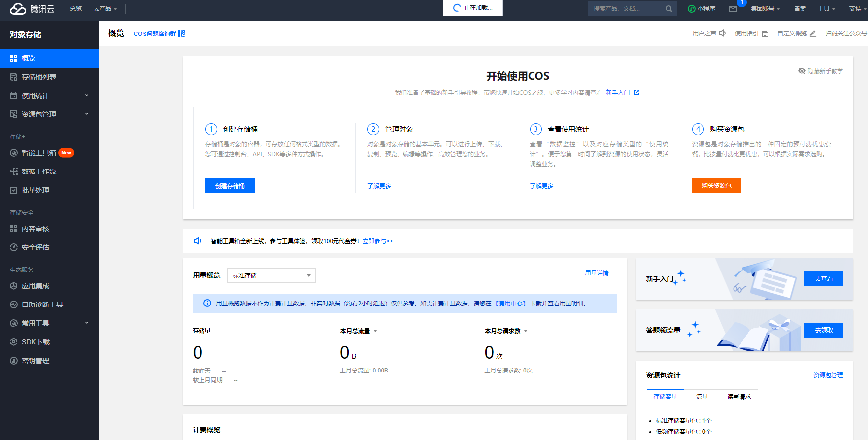Open the 工具 dropdown in top bar
The height and width of the screenshot is (440, 868).
point(827,9)
